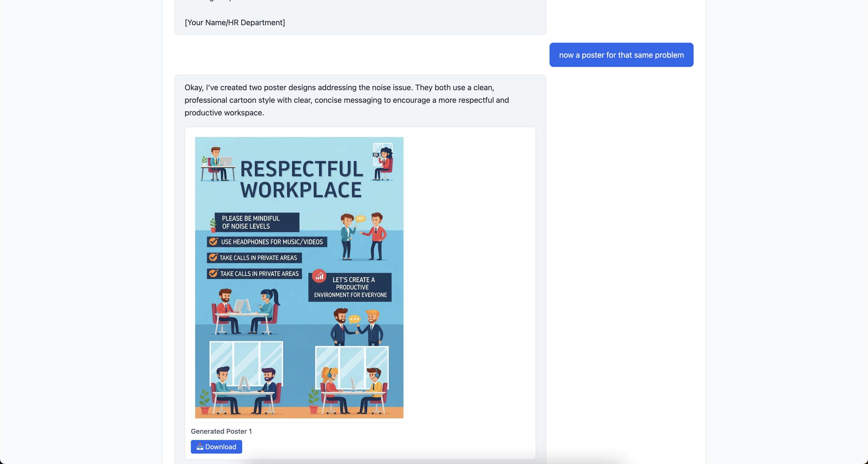
Task: Click the Download button under Generated Poster 1
Action: (216, 447)
